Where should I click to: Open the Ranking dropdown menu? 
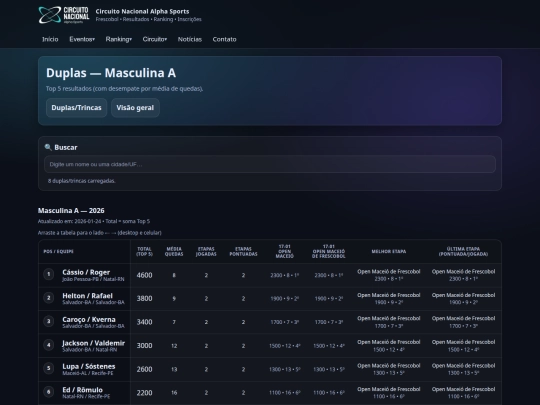(118, 39)
